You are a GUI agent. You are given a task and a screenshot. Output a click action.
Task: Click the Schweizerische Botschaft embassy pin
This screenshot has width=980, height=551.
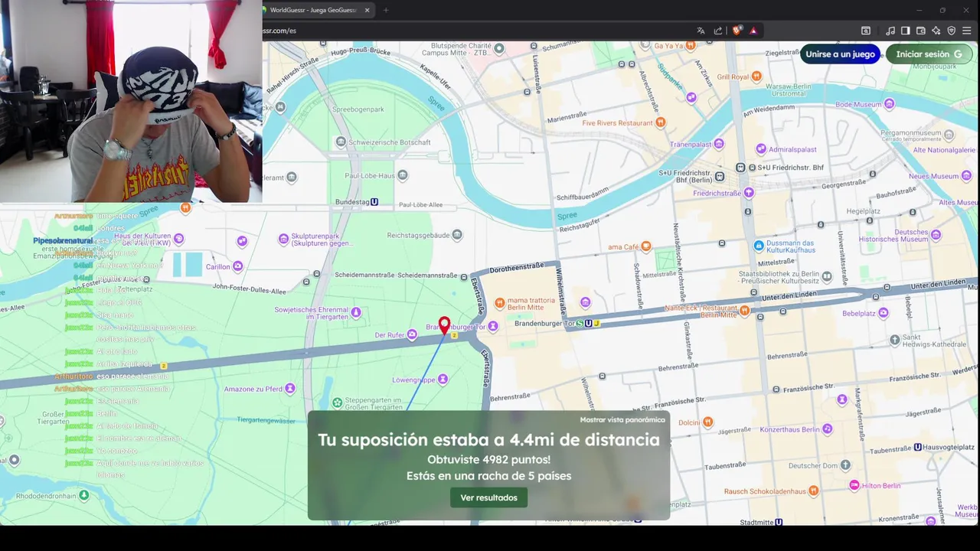(341, 142)
